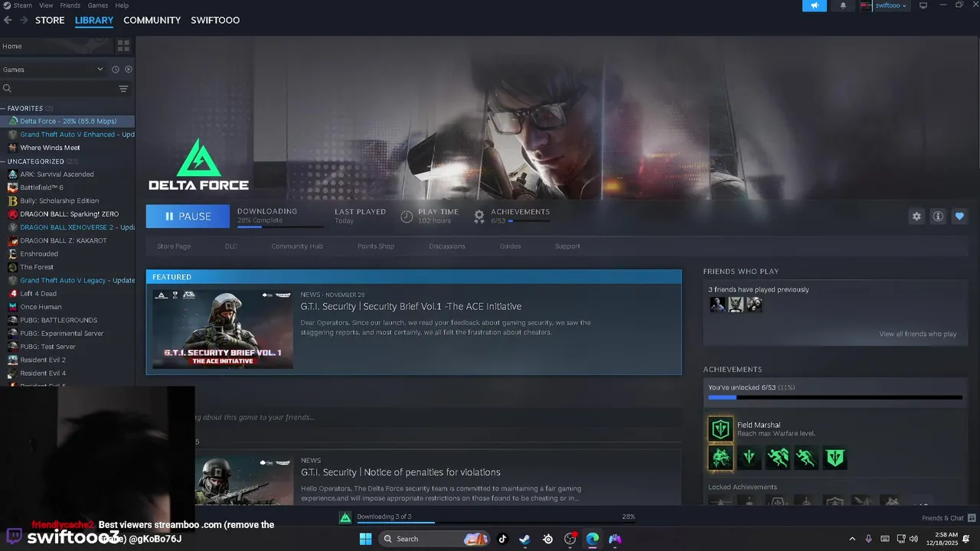Switch to Big Picture mode icon
The image size is (980, 551).
pyautogui.click(x=923, y=5)
